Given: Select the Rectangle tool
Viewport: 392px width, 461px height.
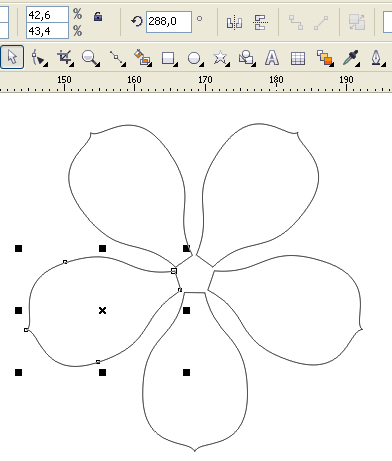Looking at the screenshot, I should coord(168,58).
